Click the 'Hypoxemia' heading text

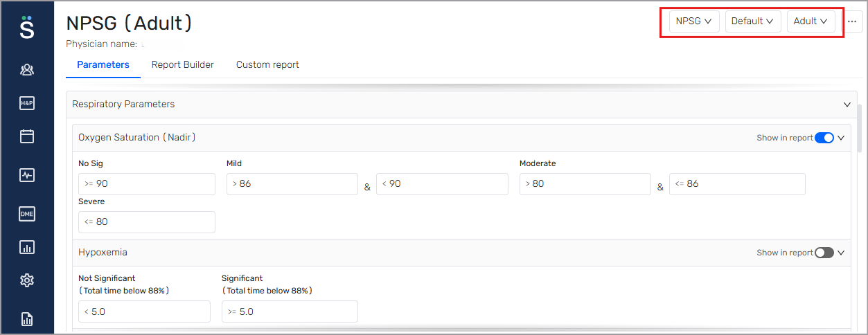point(103,253)
